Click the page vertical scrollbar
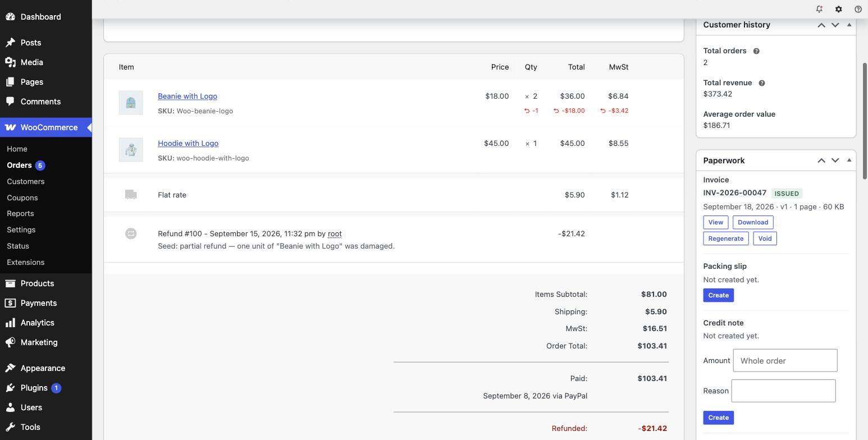868x440 pixels. (865, 121)
